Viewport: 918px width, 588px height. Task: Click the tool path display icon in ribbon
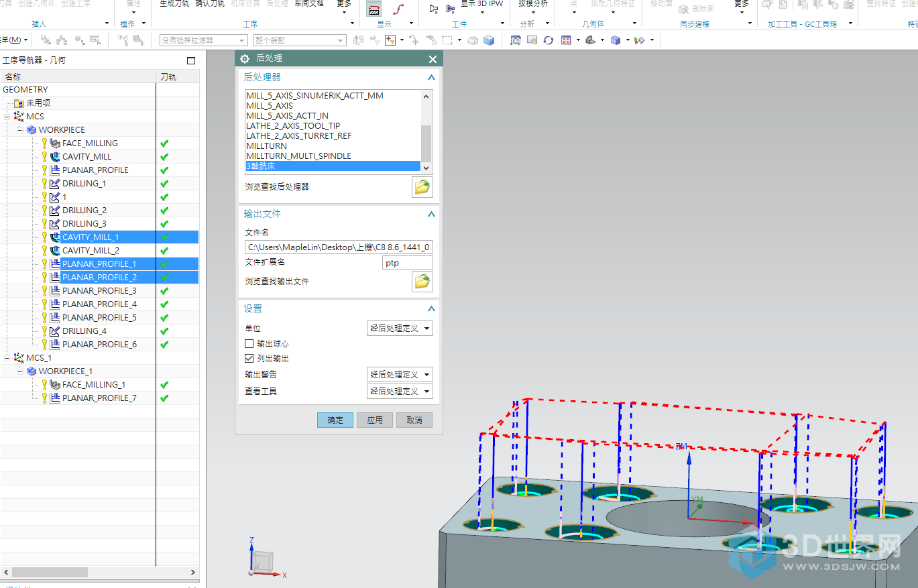(x=374, y=9)
